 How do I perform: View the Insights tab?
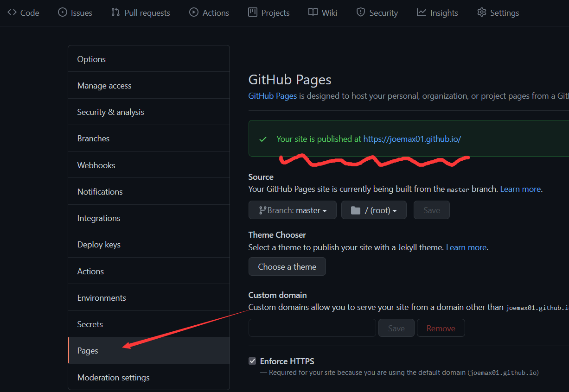pyautogui.click(x=437, y=13)
